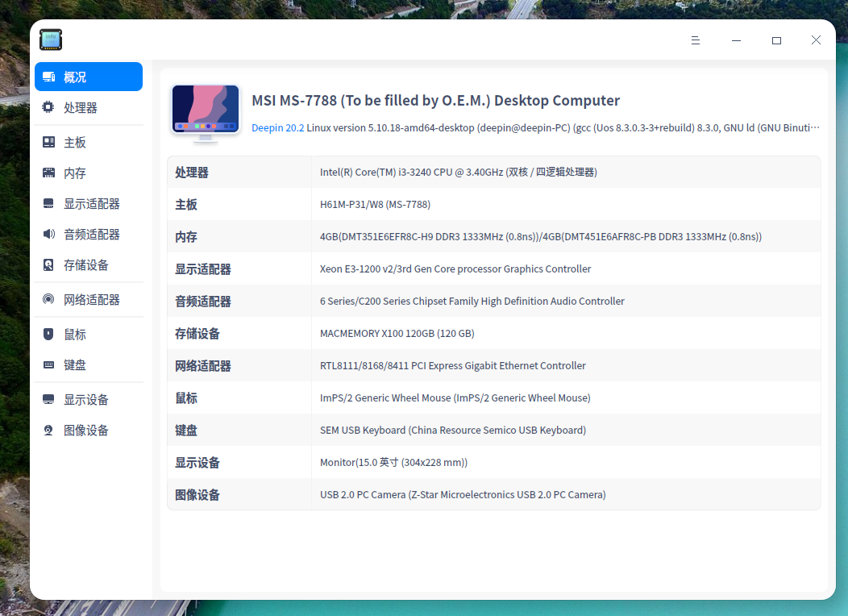Open the 存储设备 sidebar label
The height and width of the screenshot is (616, 848).
86,265
